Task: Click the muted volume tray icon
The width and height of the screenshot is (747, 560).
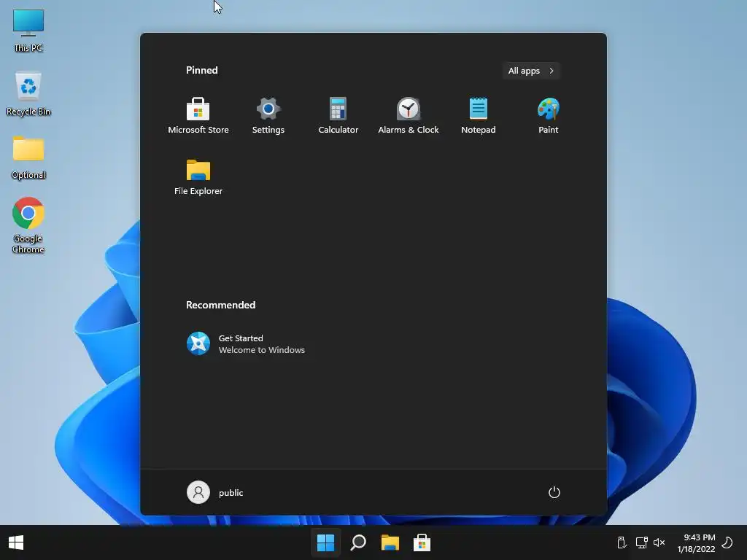Action: 659,542
